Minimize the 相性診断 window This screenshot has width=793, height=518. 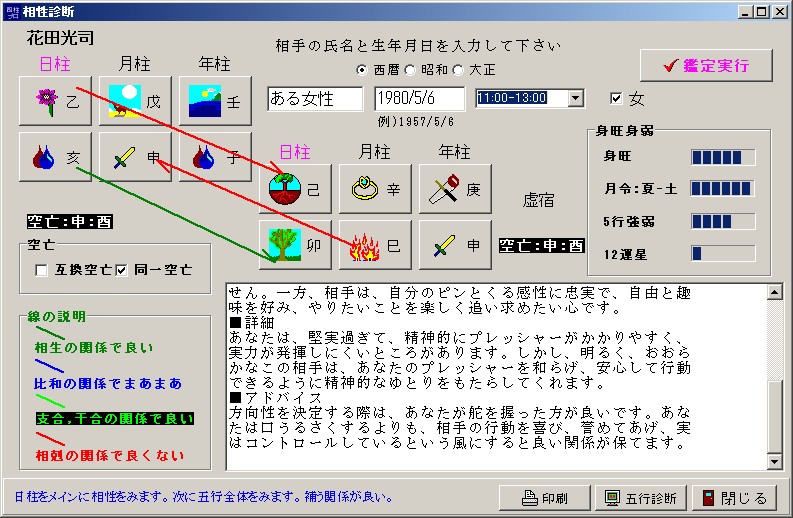pyautogui.click(x=745, y=11)
